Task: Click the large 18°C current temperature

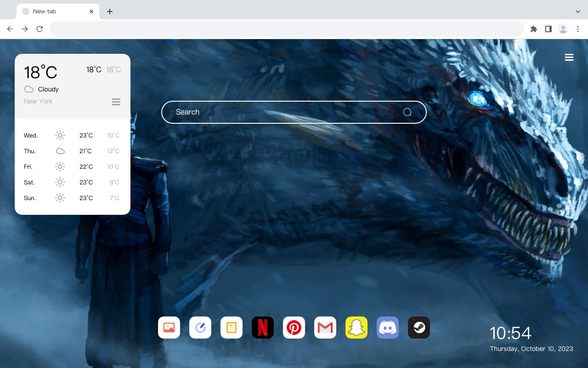Action: [x=40, y=72]
